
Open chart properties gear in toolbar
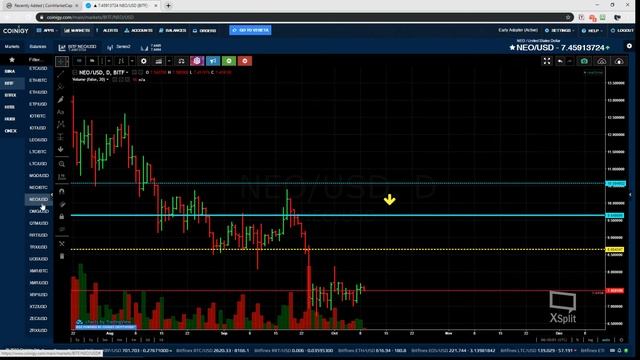pyautogui.click(x=144, y=61)
